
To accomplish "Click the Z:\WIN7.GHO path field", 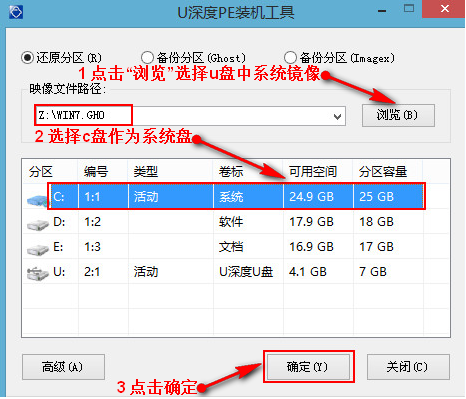I will [190, 116].
